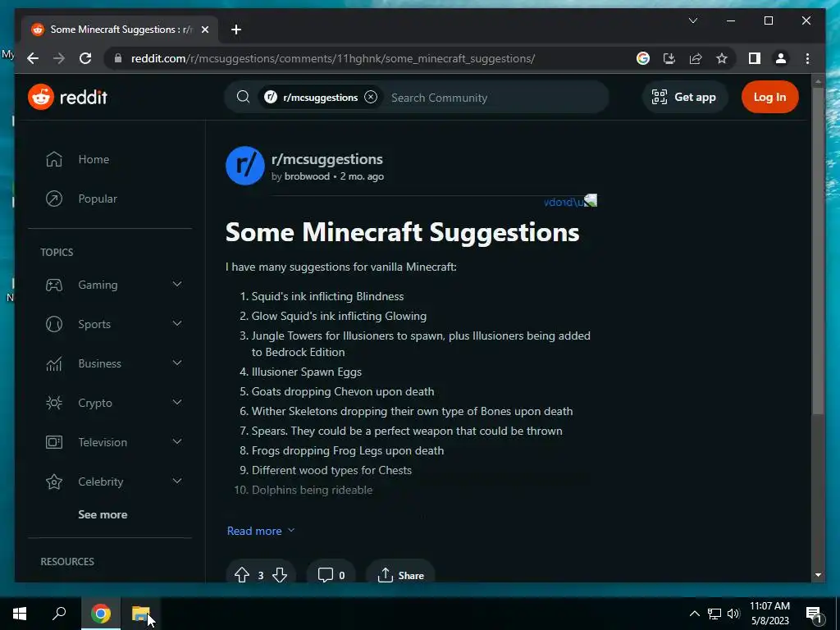Click the network tray icon
This screenshot has height=630, width=840.
714,614
